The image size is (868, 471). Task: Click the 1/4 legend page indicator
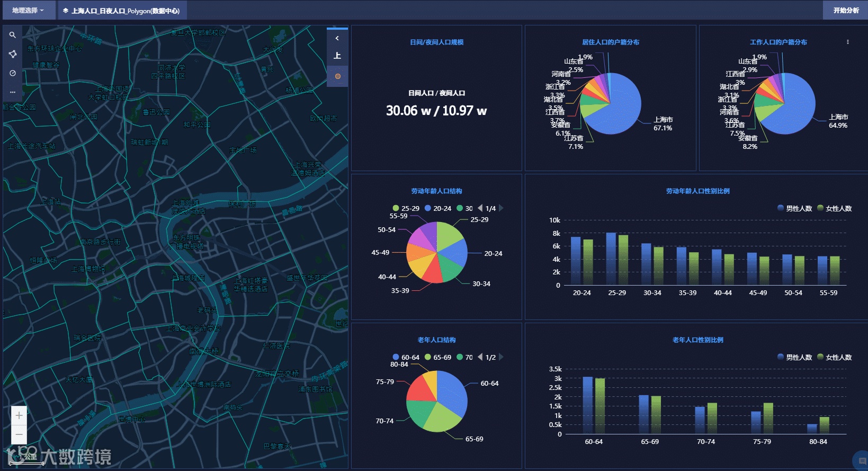pos(490,208)
